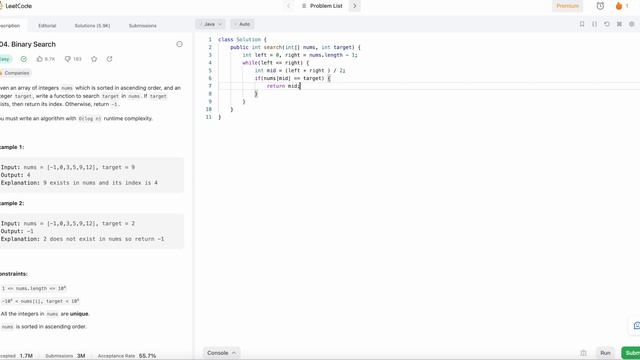Click the "class Solution {" line
Viewport: 640px width, 360px height.
coord(242,40)
